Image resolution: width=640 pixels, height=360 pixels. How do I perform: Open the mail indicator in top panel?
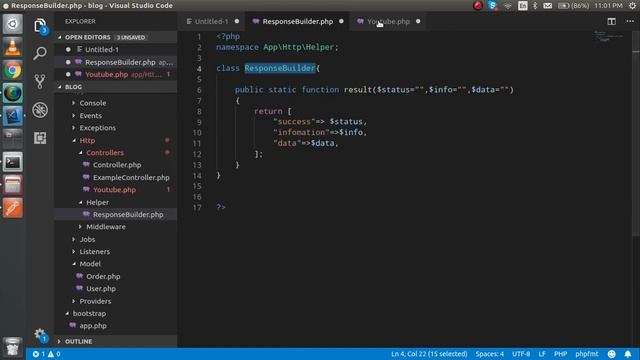coord(548,5)
